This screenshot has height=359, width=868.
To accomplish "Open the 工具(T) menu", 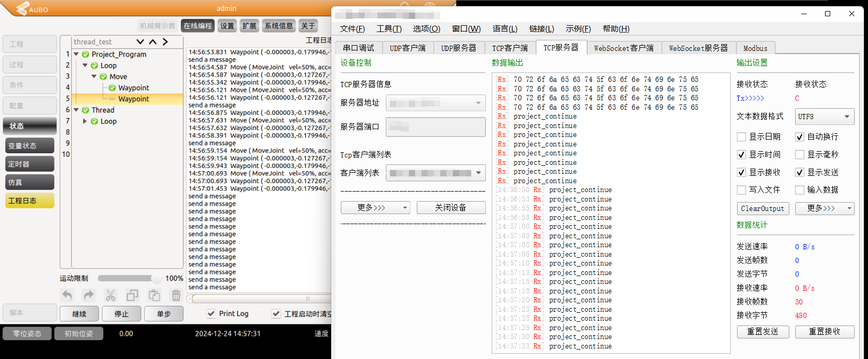I will [x=389, y=29].
